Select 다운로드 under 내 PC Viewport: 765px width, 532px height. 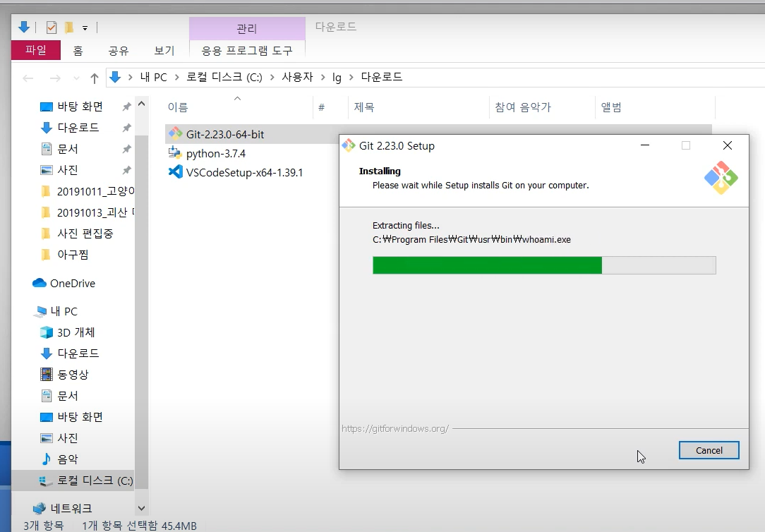tap(78, 353)
